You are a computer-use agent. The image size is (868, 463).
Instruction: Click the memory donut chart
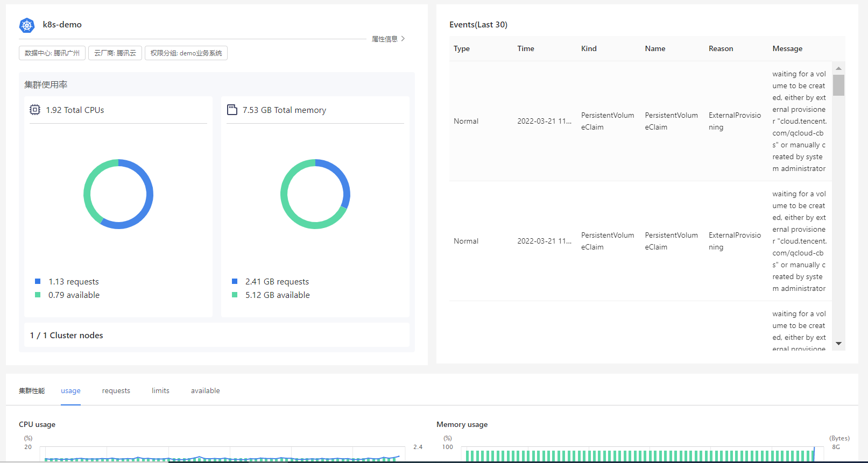(315, 194)
